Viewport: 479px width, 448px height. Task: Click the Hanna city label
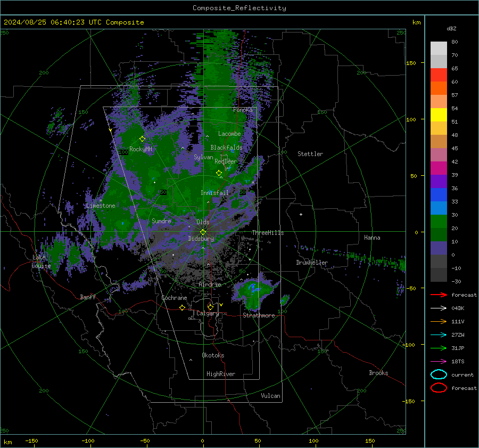[x=372, y=237]
